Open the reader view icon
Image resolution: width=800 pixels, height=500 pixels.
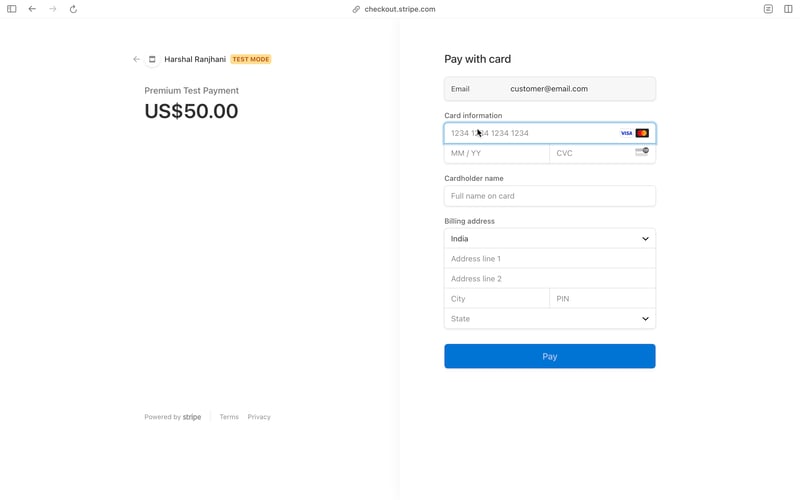(x=768, y=9)
